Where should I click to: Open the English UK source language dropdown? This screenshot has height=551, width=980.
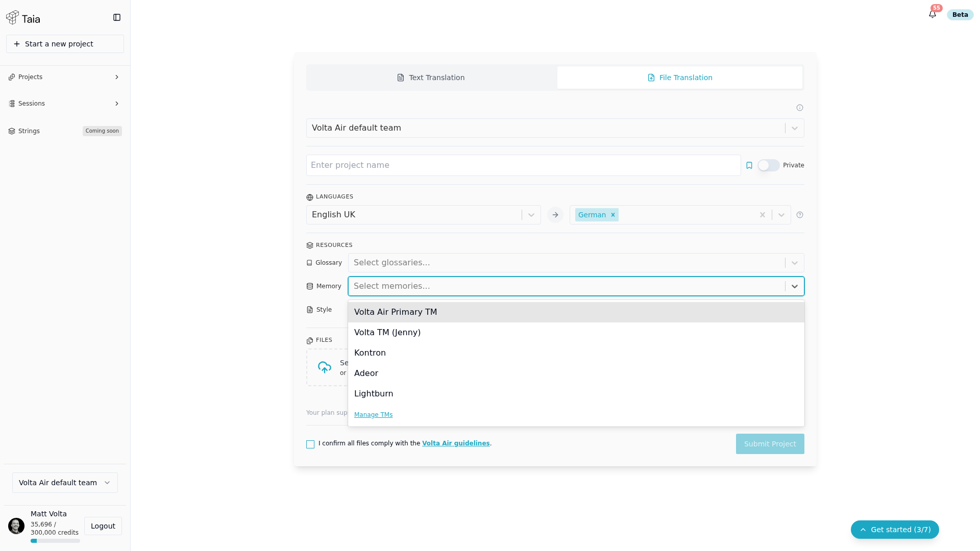(424, 215)
